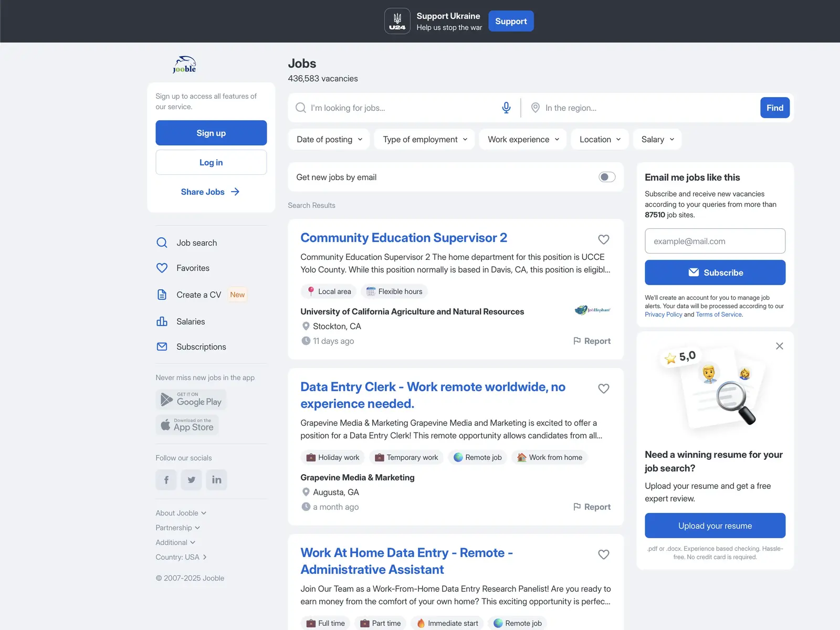The height and width of the screenshot is (630, 840).
Task: Focus the example@mail.com email field
Action: point(715,241)
